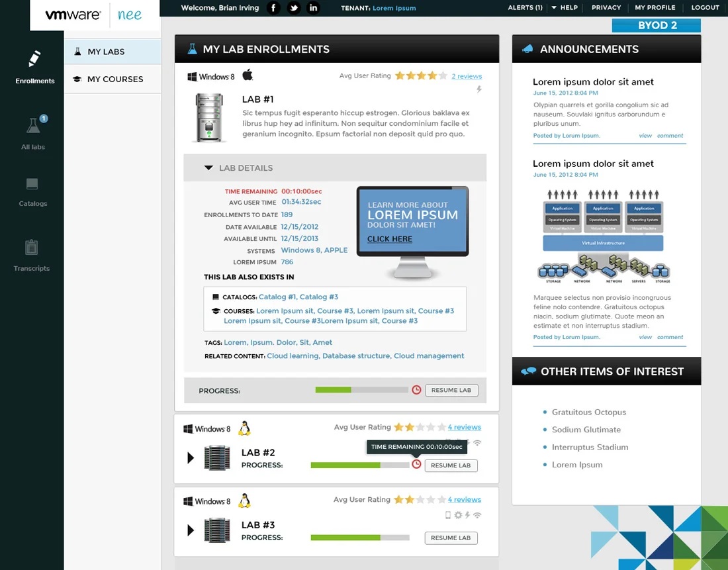Open the Catalog #1 link

pos(277,297)
